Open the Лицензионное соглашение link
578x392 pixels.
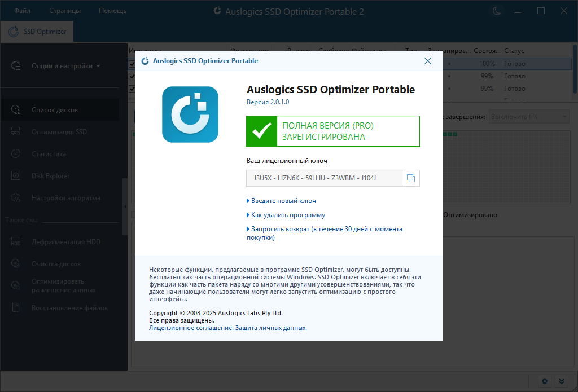[191, 328]
